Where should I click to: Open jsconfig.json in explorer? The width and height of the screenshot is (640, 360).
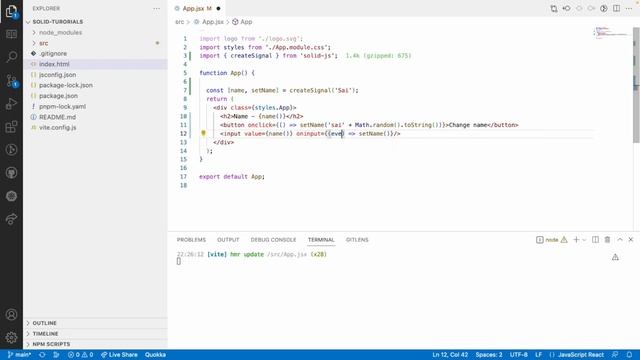58,75
